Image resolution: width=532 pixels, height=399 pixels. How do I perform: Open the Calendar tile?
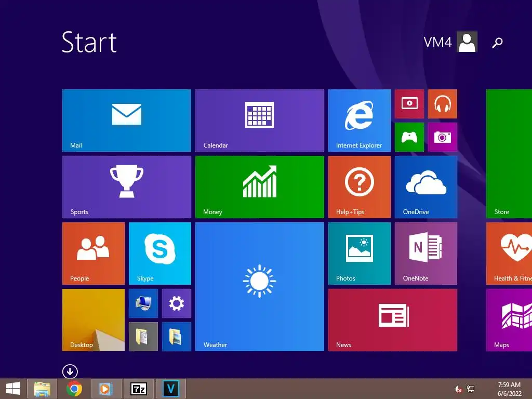[x=260, y=121]
